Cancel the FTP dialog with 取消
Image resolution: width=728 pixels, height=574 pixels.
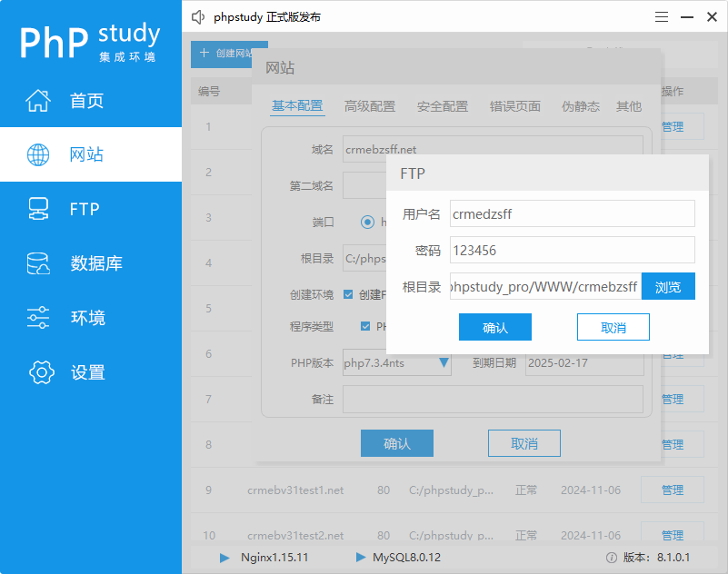point(613,328)
